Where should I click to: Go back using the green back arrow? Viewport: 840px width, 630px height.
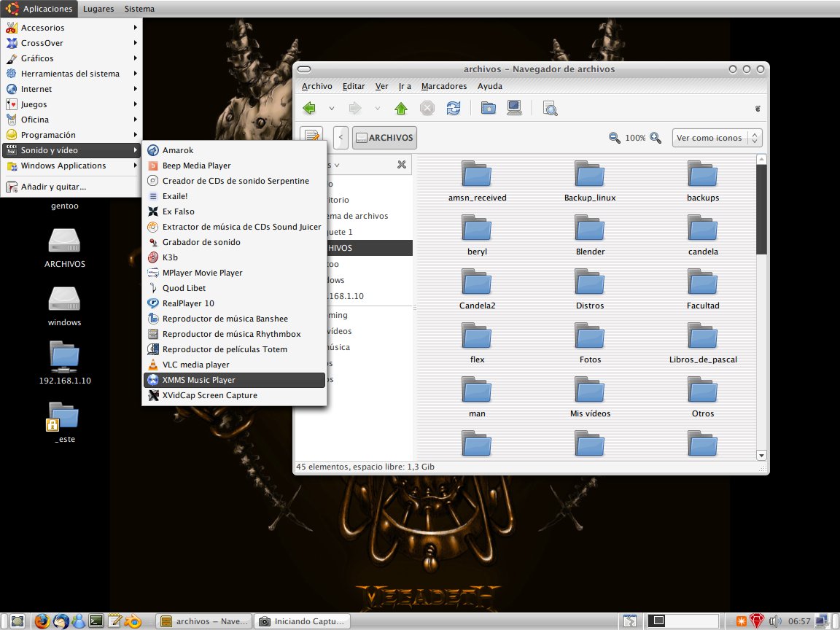(309, 108)
